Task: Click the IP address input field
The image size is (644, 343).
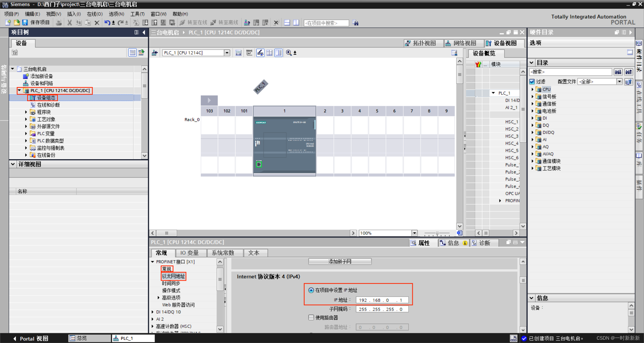Action: click(x=382, y=300)
